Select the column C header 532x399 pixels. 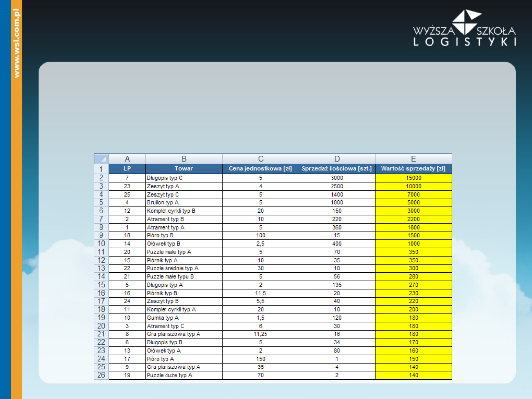point(261,159)
